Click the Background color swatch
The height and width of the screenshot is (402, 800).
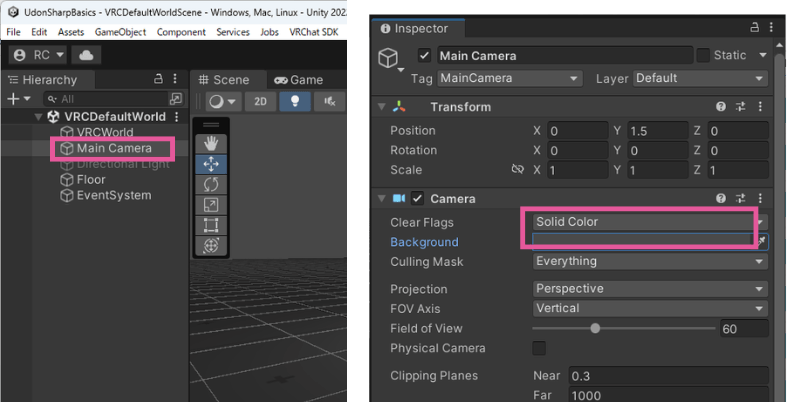642,241
